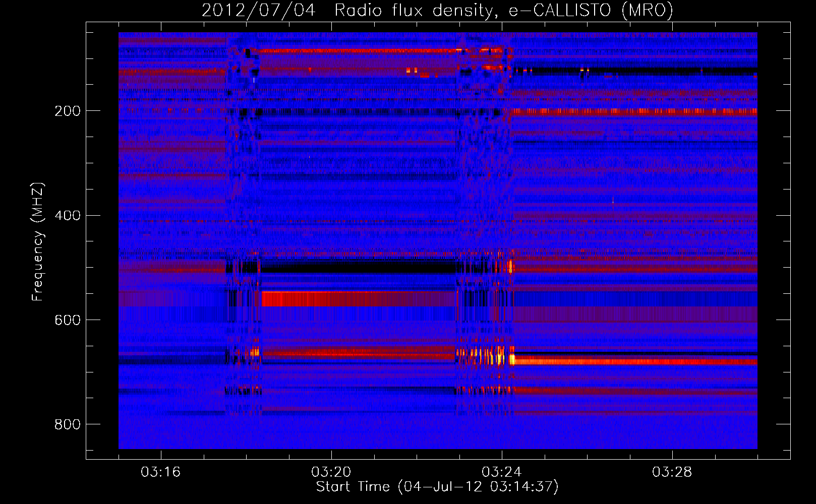Click the 'Start Time (04-Jul-12 03:14:37)' label

coord(437,487)
